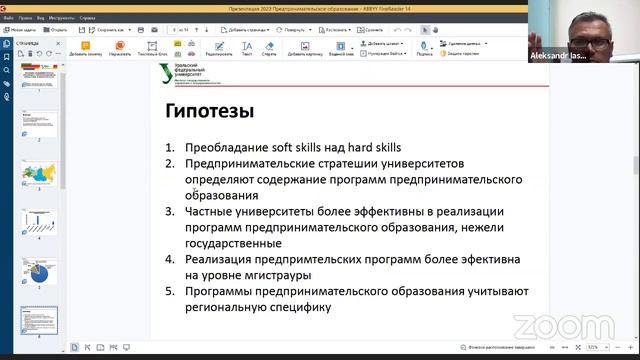The height and width of the screenshot is (360, 640).
Task: Open the Инструменты menu
Action: coord(62,18)
